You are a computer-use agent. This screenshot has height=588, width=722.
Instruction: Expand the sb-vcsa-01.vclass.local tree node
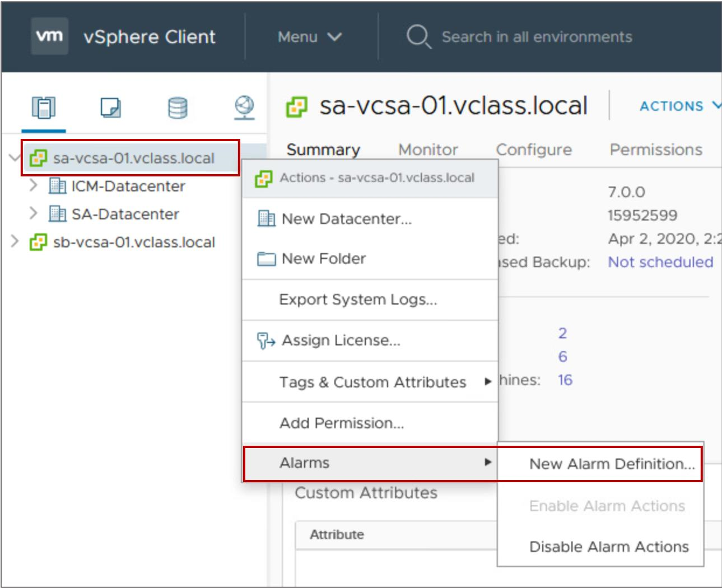15,241
